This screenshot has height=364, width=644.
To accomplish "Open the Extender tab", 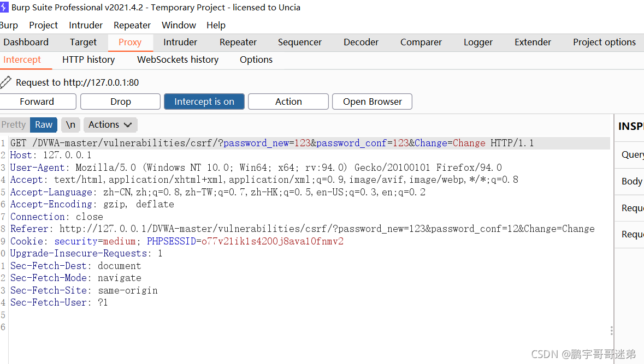I will [533, 42].
